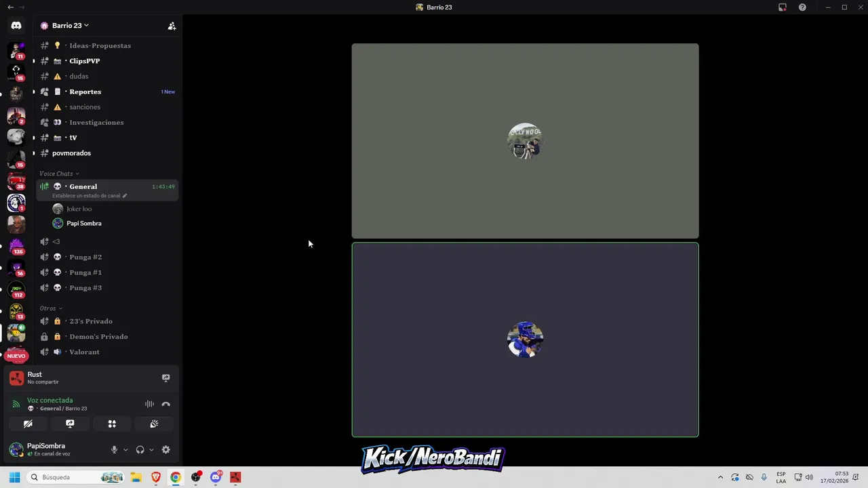Image resolution: width=868 pixels, height=488 pixels.
Task: Deafen with the headphones icon
Action: click(x=140, y=449)
